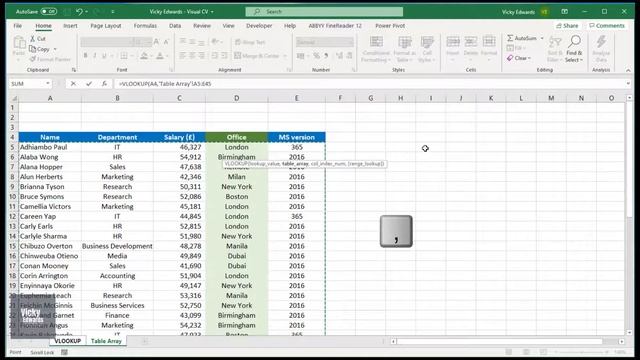Click column D header
The height and width of the screenshot is (360, 640).
[237, 98]
